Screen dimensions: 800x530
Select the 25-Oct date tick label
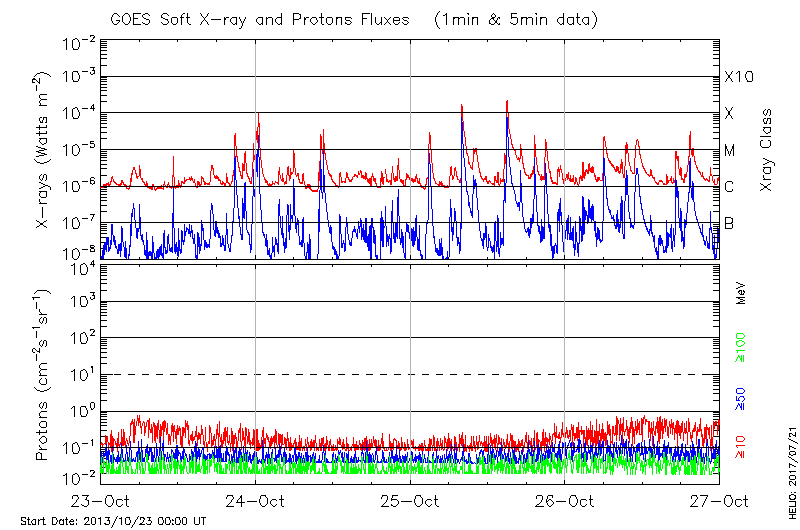pos(410,500)
